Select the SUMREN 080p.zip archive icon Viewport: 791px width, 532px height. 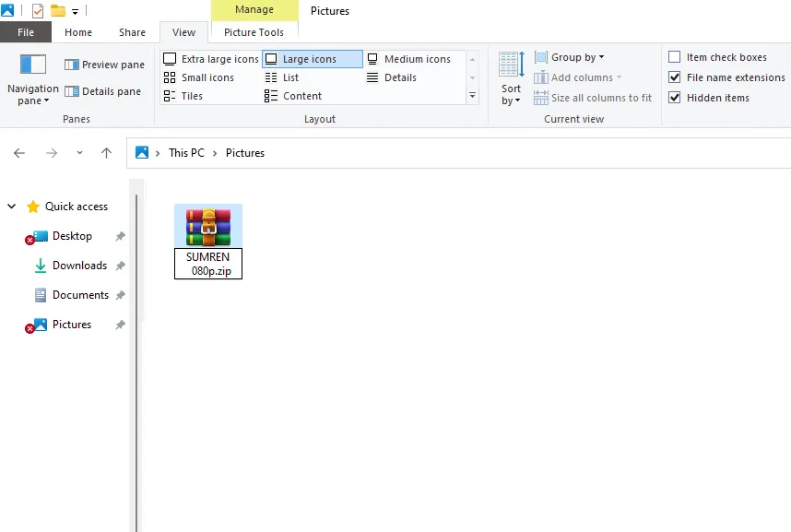tap(208, 227)
